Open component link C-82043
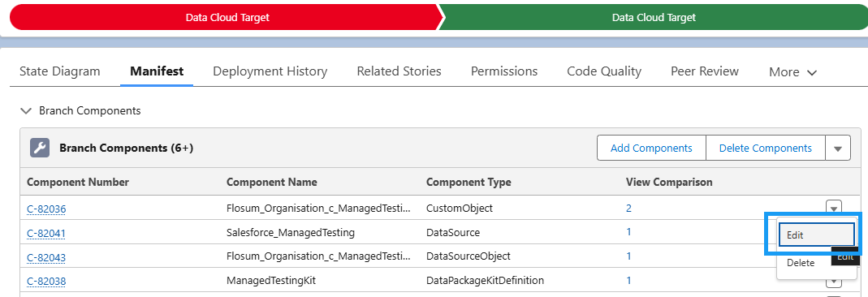868x297 pixels. [46, 257]
